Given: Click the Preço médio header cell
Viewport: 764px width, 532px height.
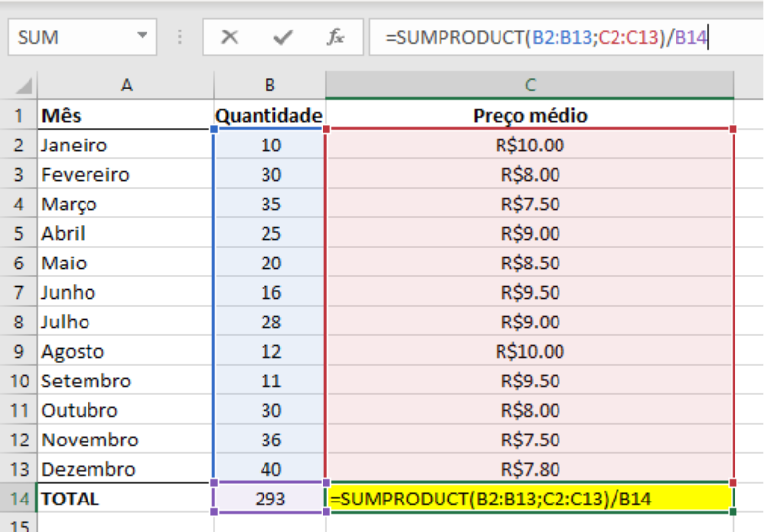Looking at the screenshot, I should [530, 116].
